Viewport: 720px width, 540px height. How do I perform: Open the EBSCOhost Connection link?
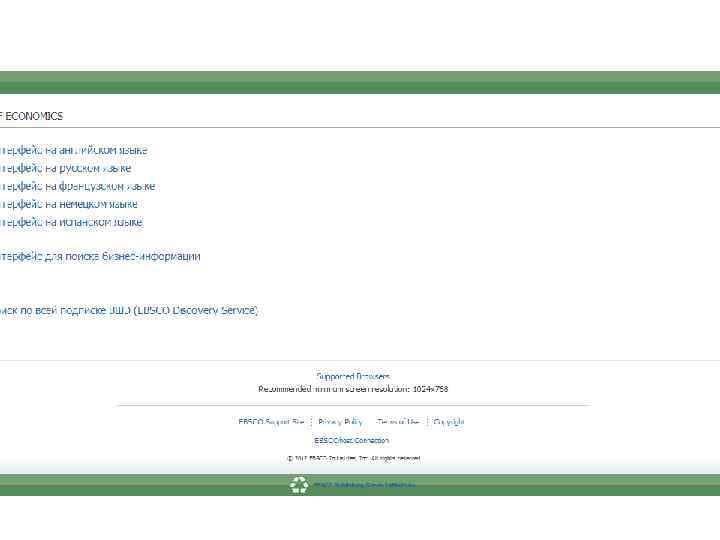click(x=351, y=440)
